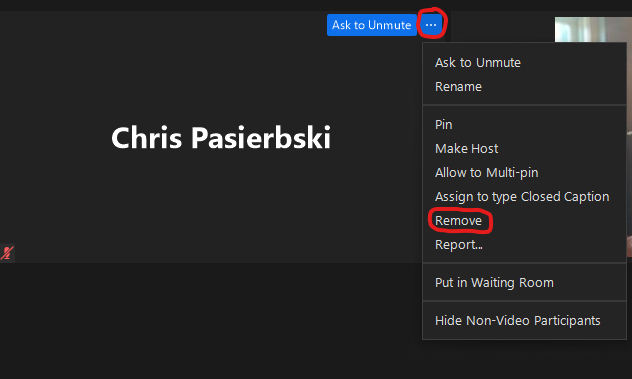
Task: Click empty tile area under the participant name
Action: tap(221, 202)
